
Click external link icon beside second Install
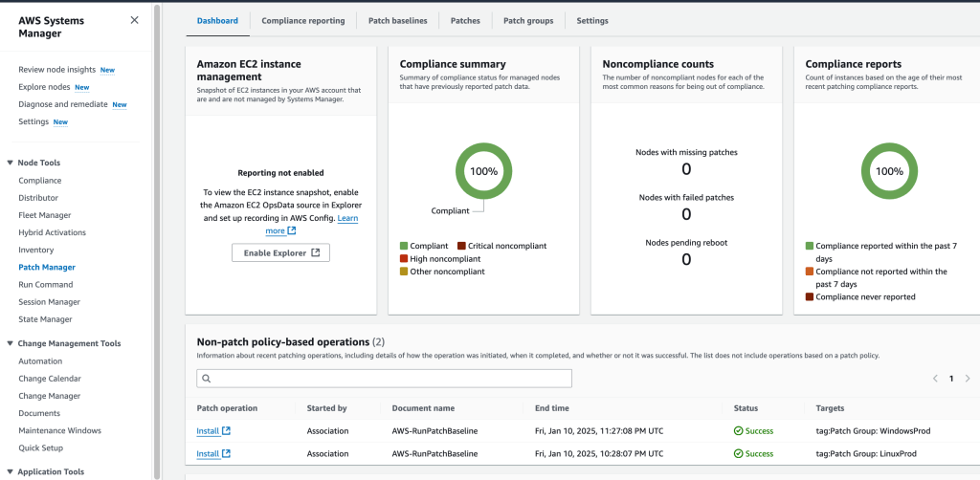tap(226, 454)
